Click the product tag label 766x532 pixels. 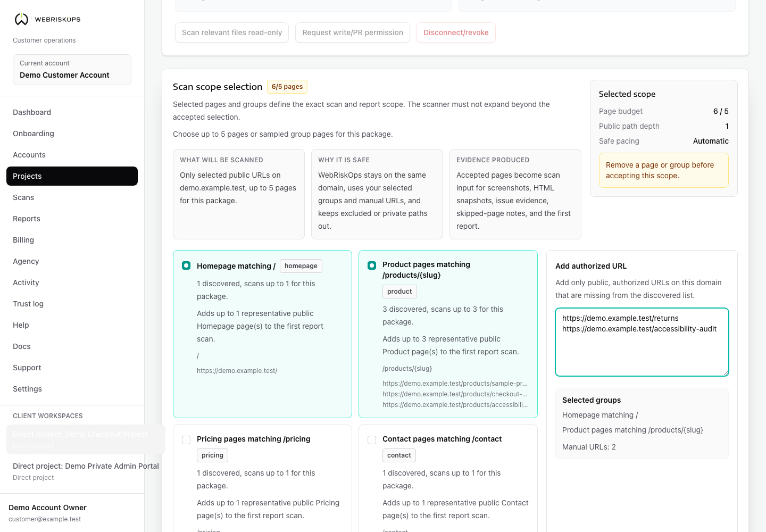pyautogui.click(x=399, y=292)
